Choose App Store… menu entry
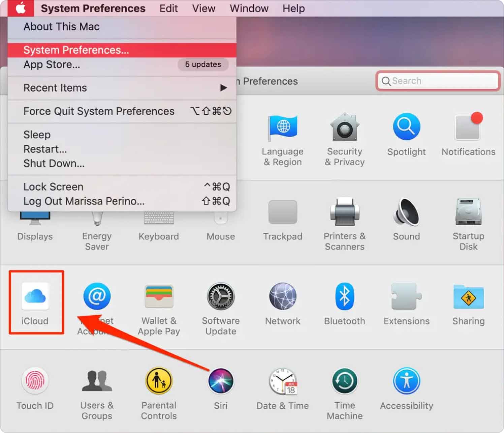The width and height of the screenshot is (504, 433). click(x=122, y=64)
